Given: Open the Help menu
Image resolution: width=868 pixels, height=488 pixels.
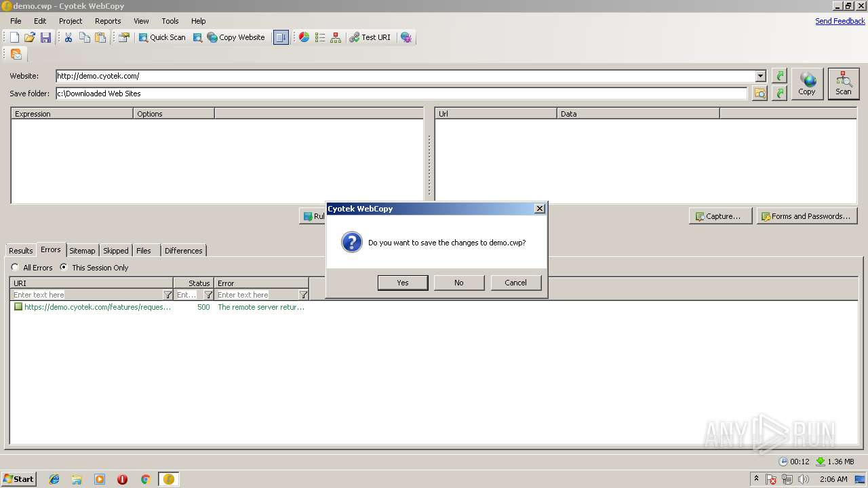Looking at the screenshot, I should [198, 21].
